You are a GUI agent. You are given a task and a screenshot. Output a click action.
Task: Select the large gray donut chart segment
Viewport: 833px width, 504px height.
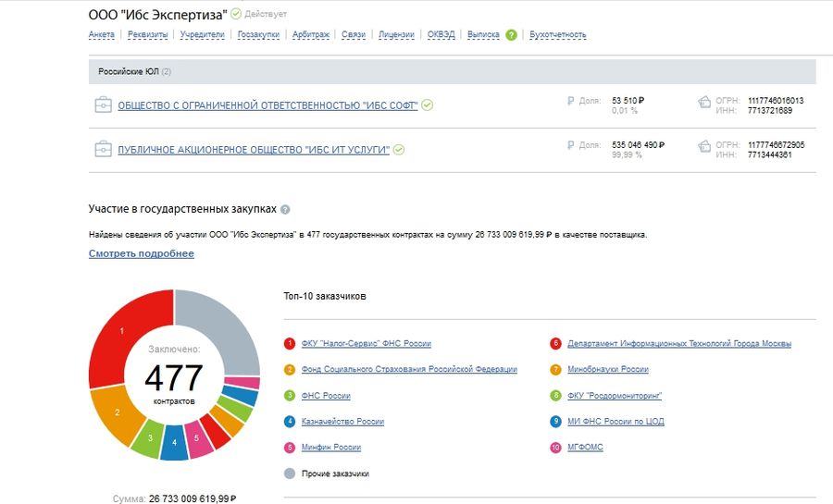[x=223, y=326]
